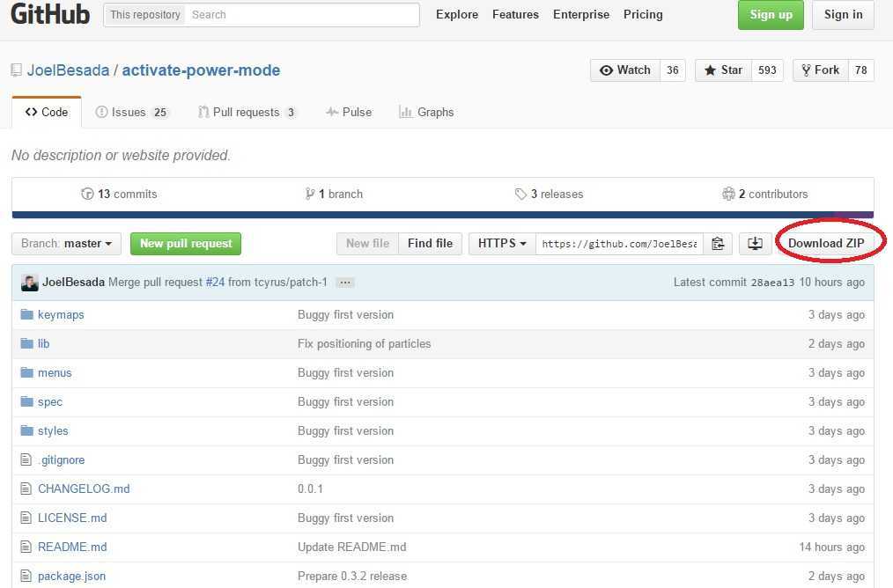Click the repository book icon
Viewport: 893px width, 588px height.
click(x=17, y=70)
